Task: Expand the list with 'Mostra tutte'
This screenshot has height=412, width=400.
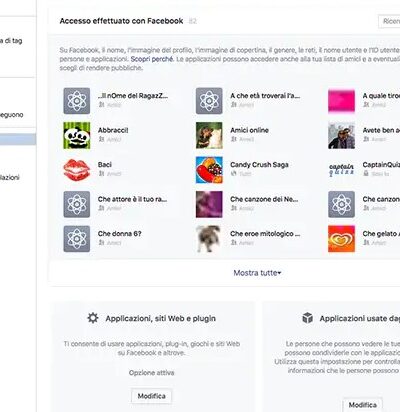Action: click(257, 273)
